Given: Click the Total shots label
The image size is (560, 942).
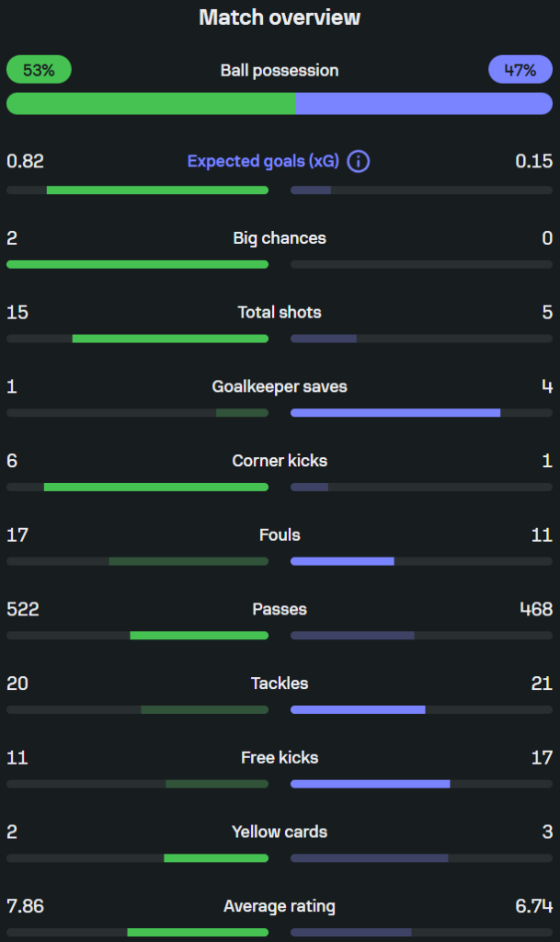Looking at the screenshot, I should pyautogui.click(x=280, y=313).
